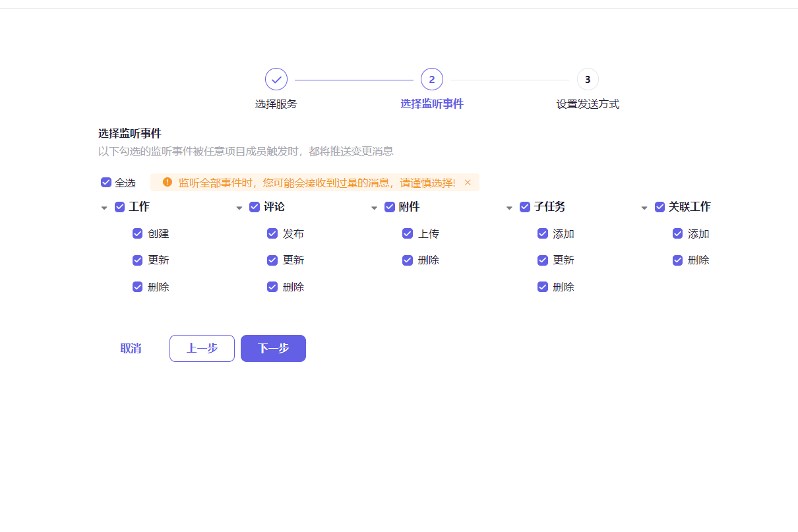Image resolution: width=798 pixels, height=532 pixels.
Task: Uncheck 发布 under the 评论 column
Action: (272, 233)
